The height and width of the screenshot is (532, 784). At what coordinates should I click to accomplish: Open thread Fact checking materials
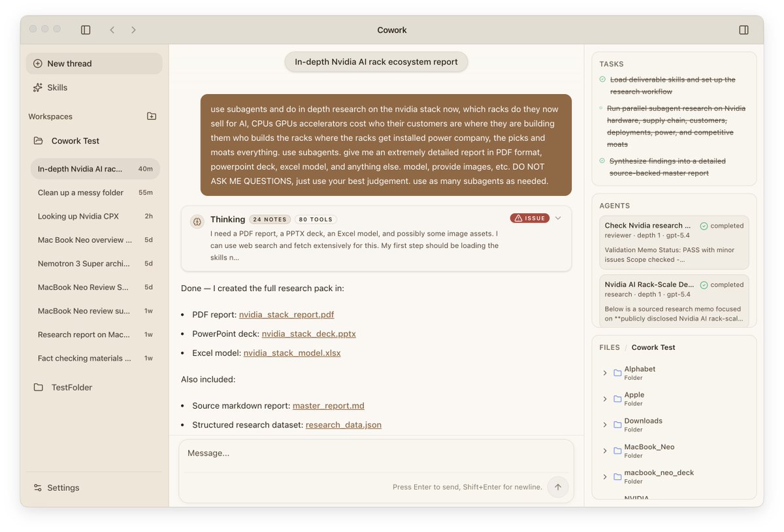[95, 358]
